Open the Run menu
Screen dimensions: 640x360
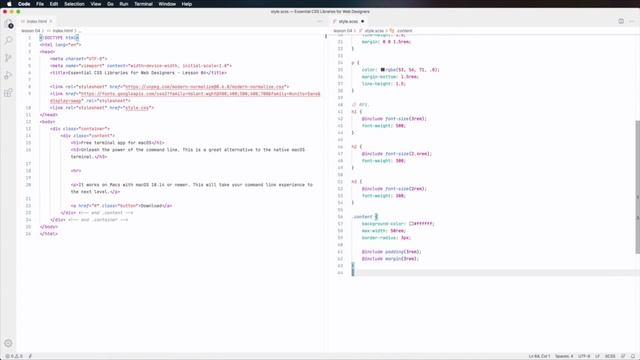pos(124,4)
